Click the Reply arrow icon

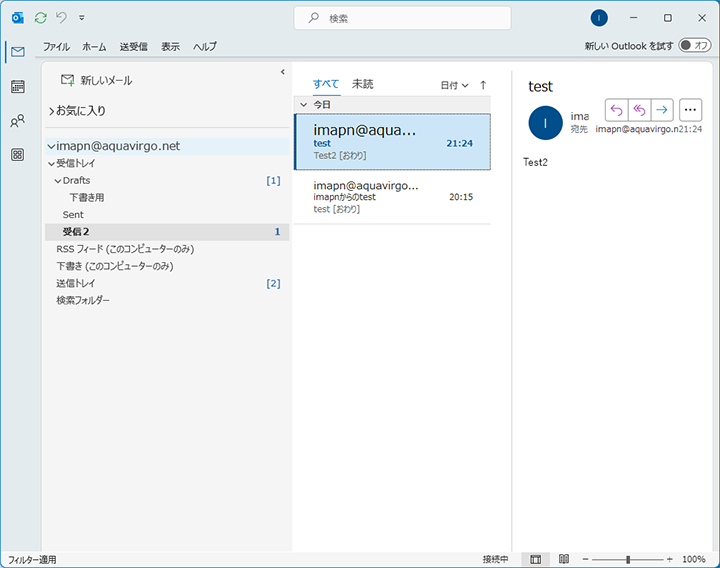click(616, 110)
